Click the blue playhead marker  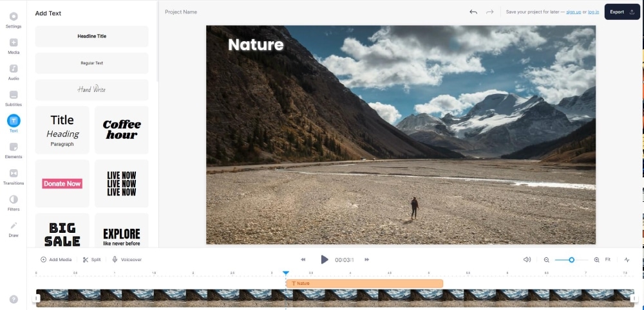(286, 273)
